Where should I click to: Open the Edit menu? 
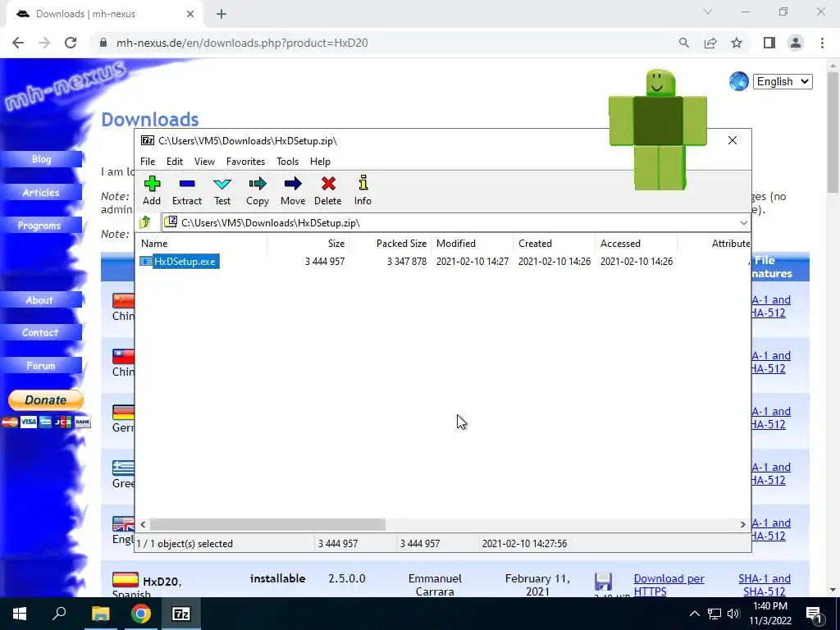click(x=175, y=162)
